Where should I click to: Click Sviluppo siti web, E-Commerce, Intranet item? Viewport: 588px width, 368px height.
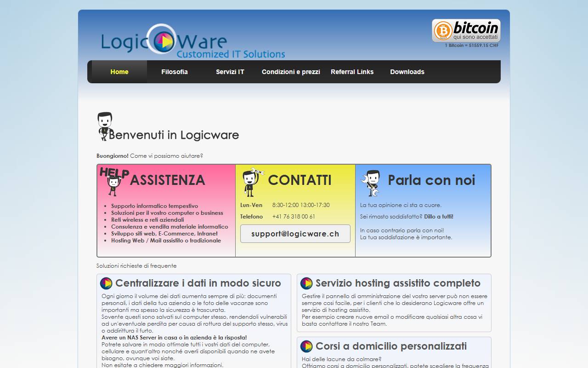(164, 234)
